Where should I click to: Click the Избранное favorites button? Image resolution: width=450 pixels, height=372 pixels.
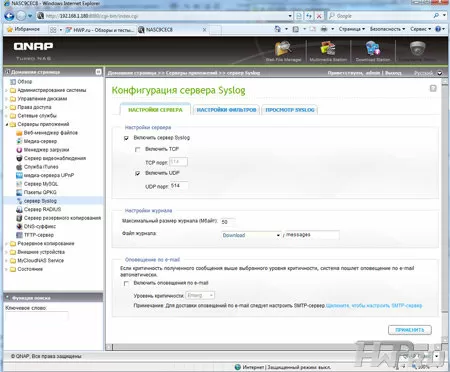tap(23, 29)
